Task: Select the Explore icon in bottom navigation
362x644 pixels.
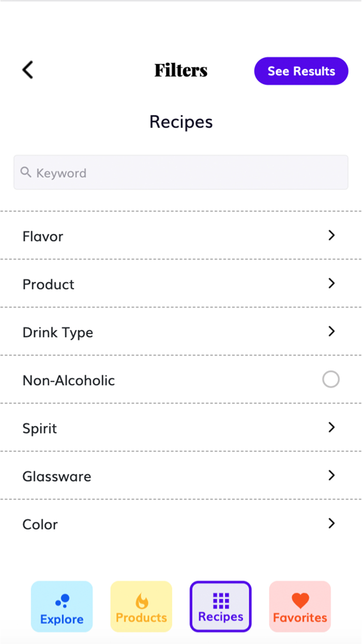Action: 62,599
